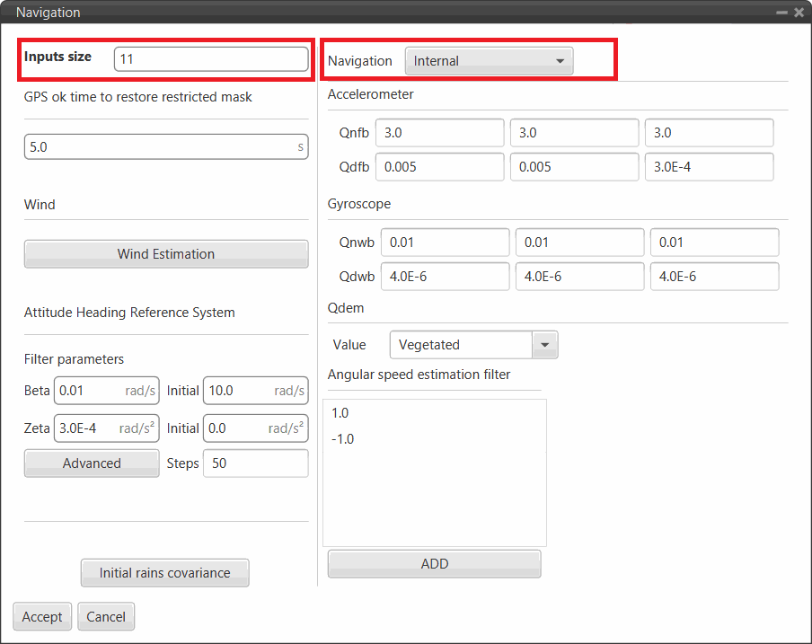Close the Navigation dialog window
Viewport: 812px width, 644px height.
[799, 13]
